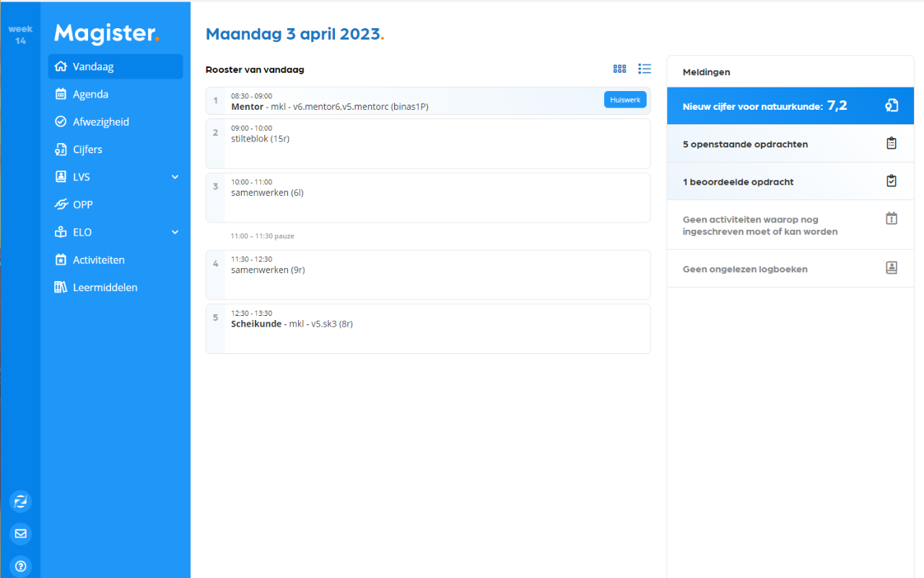View the 5 openstaande opdrachten notification
This screenshot has width=924, height=578.
790,144
